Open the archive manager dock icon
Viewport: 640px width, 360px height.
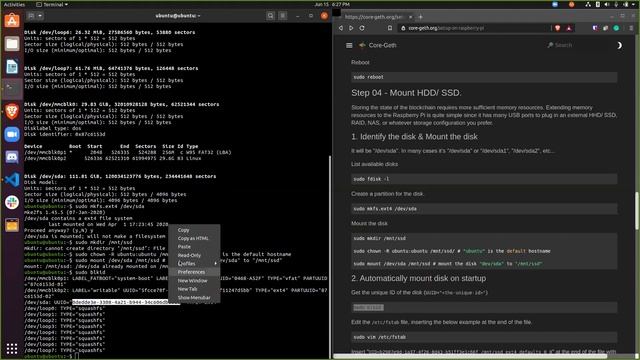(x=12, y=225)
